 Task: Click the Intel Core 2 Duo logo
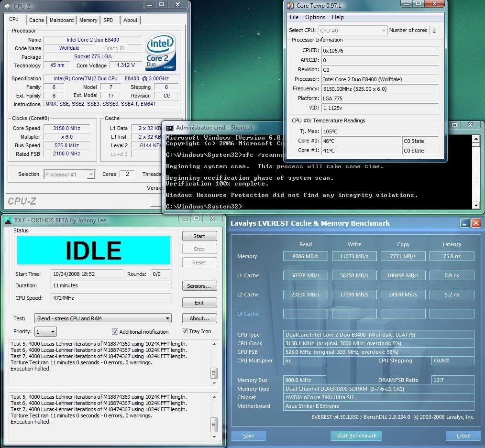click(161, 52)
